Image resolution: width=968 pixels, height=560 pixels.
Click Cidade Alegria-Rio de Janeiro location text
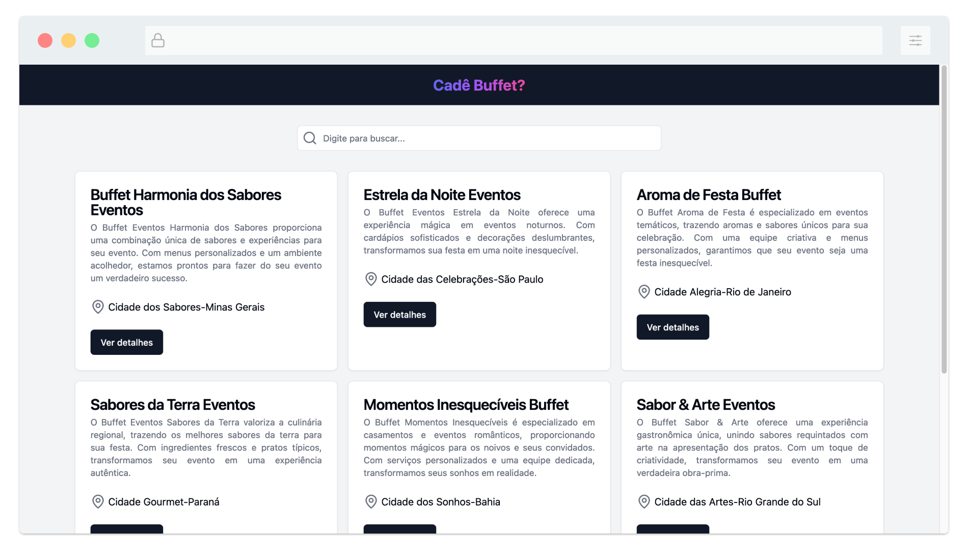coord(722,292)
